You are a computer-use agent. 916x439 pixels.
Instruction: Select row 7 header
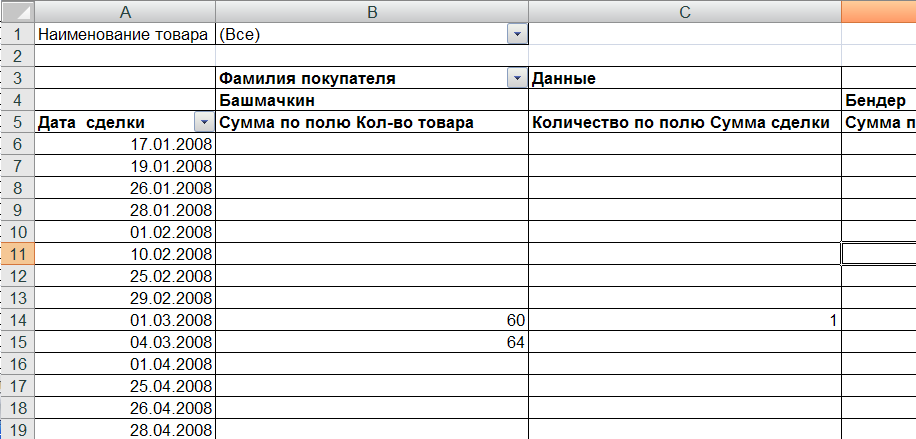click(18, 166)
